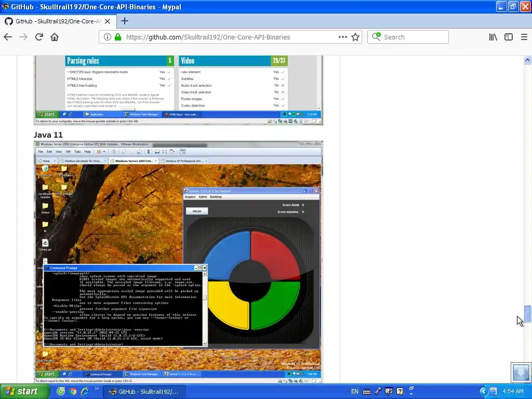The width and height of the screenshot is (532, 399).
Task: Open language bar help question mark
Action: point(400,391)
